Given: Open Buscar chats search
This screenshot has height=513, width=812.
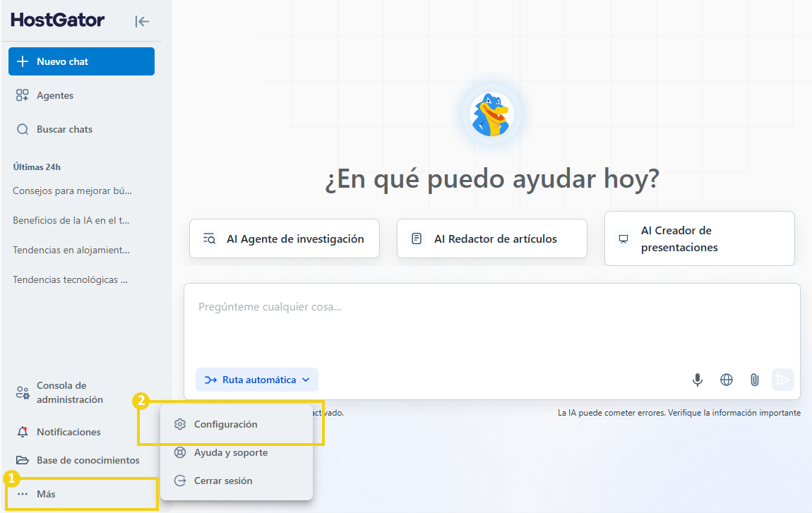Looking at the screenshot, I should click(64, 129).
